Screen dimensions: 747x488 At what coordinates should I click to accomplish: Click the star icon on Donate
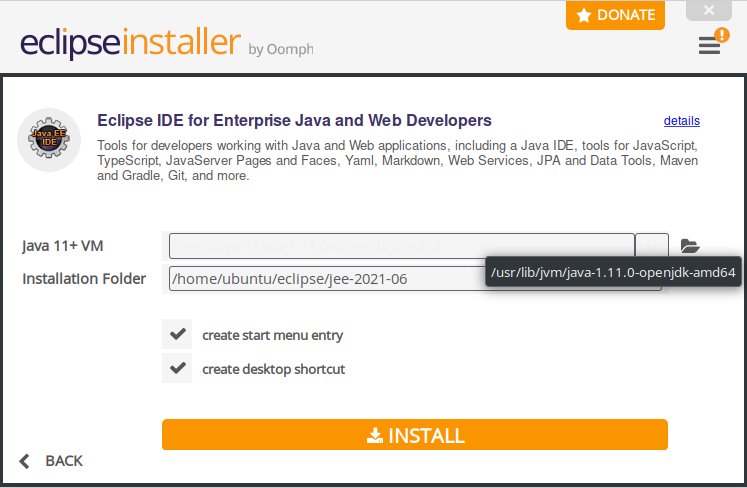point(584,16)
